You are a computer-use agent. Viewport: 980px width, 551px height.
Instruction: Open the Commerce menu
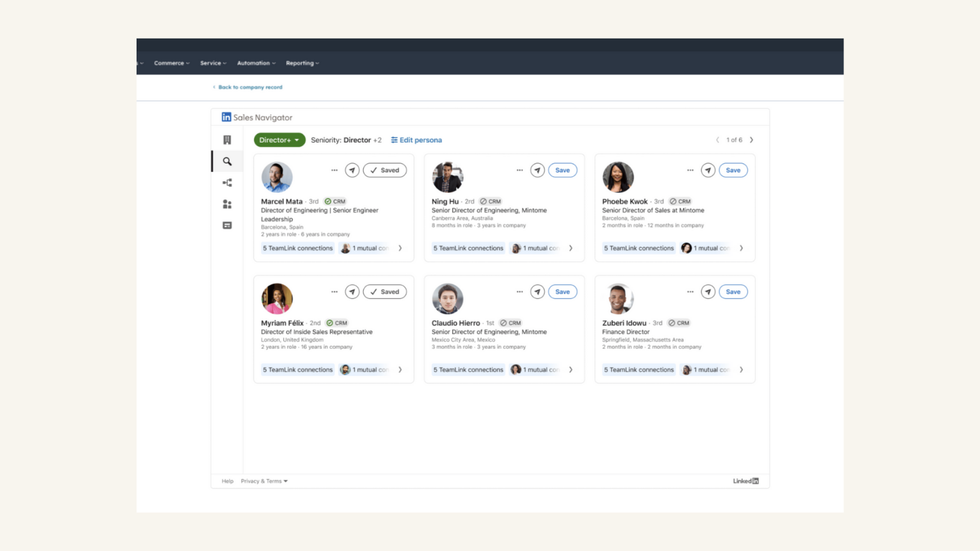(171, 62)
